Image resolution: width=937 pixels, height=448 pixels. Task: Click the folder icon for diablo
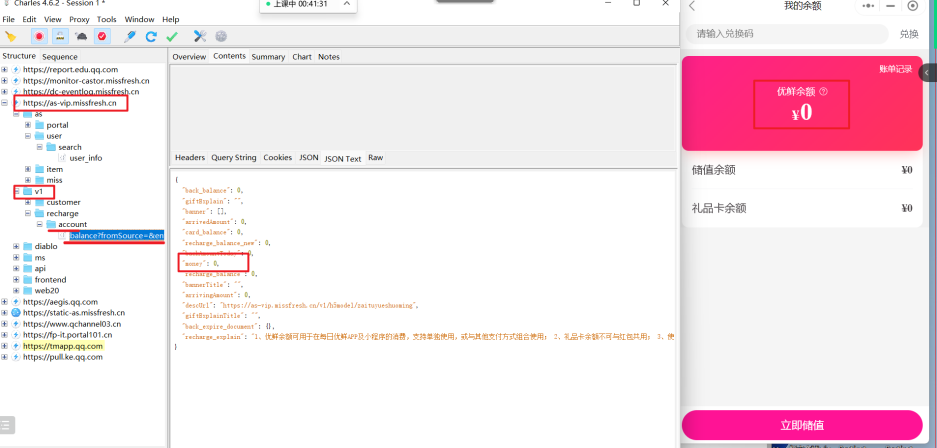point(28,246)
